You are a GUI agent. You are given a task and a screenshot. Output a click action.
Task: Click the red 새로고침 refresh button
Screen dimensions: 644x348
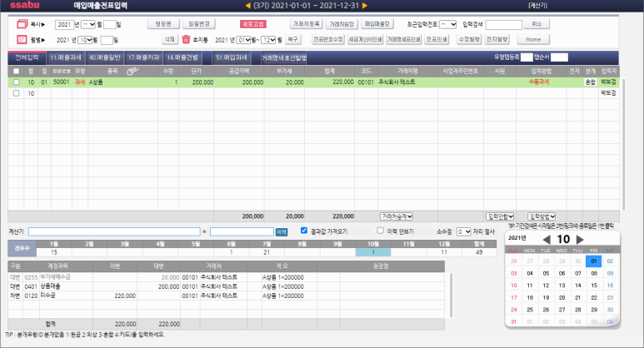click(253, 24)
